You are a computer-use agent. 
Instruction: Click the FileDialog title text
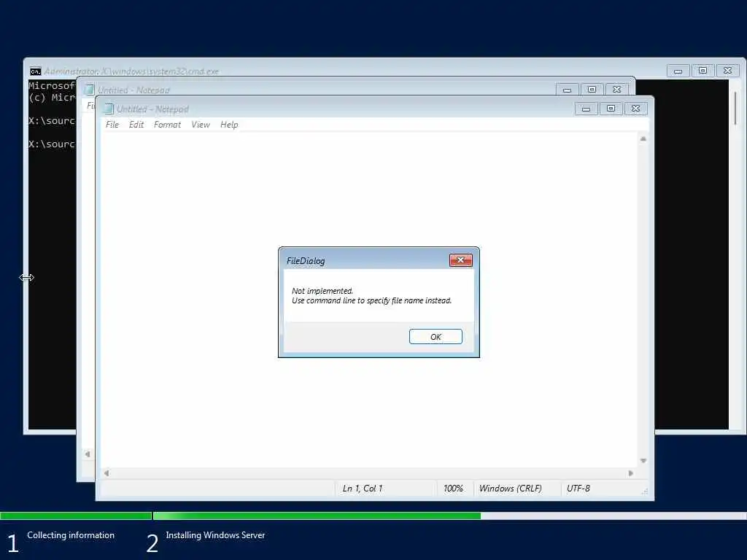click(306, 261)
